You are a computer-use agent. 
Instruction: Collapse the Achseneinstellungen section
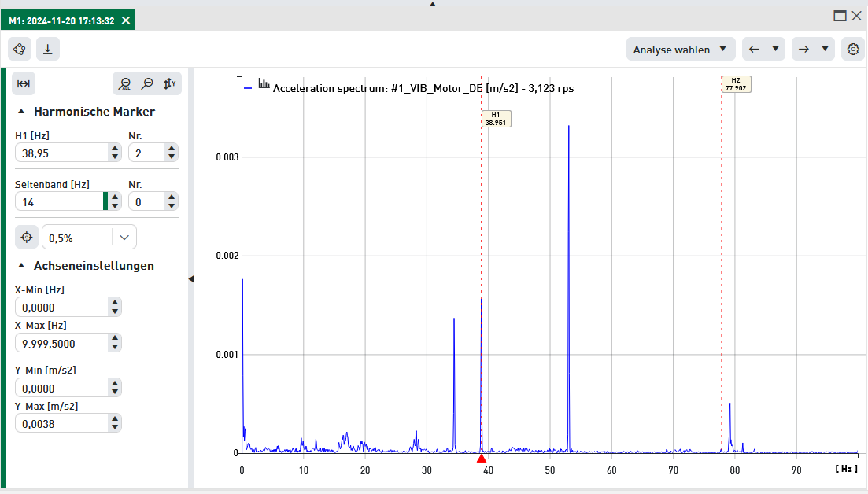tap(21, 266)
